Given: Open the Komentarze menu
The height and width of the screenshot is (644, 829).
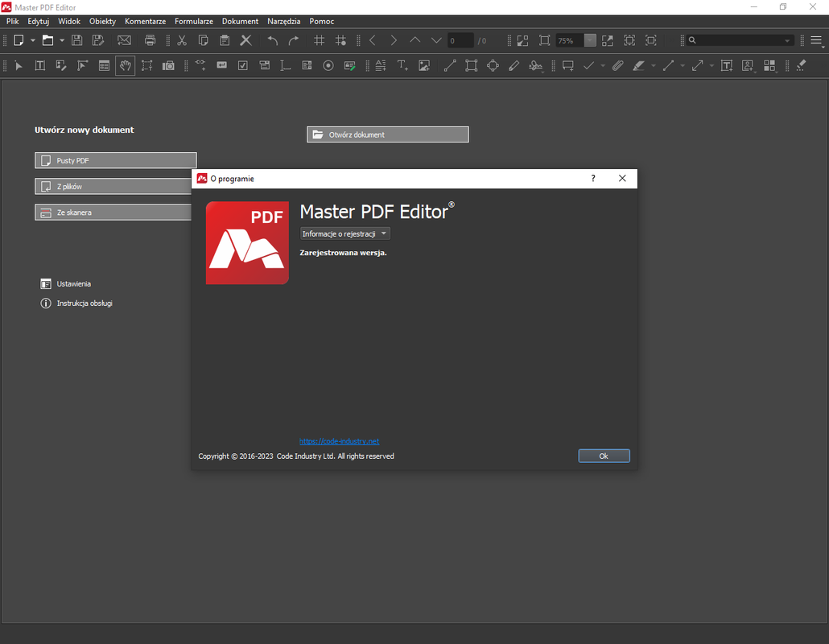Looking at the screenshot, I should (x=146, y=21).
